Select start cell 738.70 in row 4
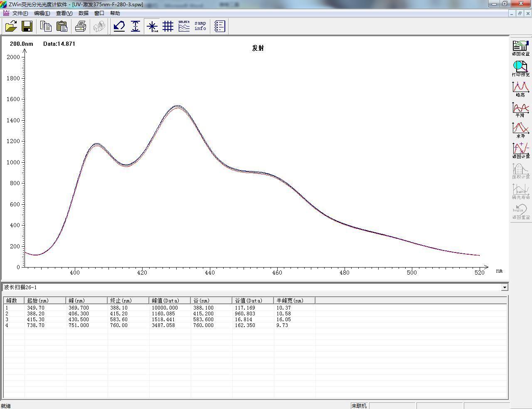This screenshot has height=409, width=532. click(36, 325)
